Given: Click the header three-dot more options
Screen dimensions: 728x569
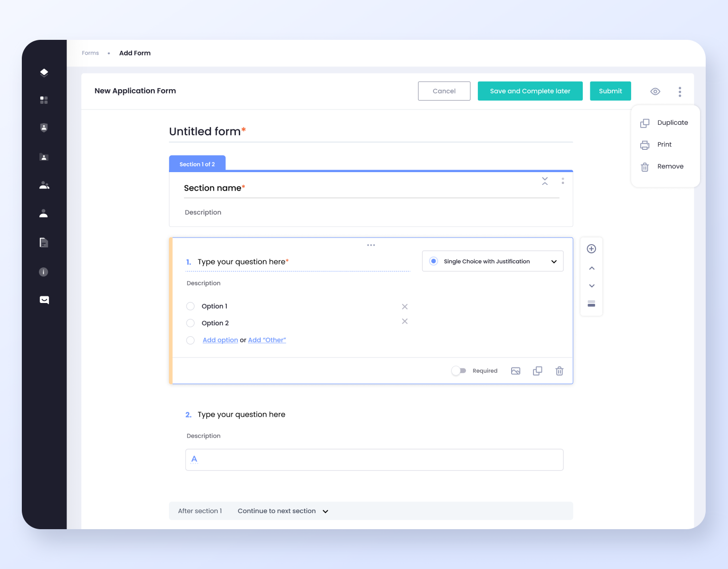Looking at the screenshot, I should pyautogui.click(x=680, y=92).
